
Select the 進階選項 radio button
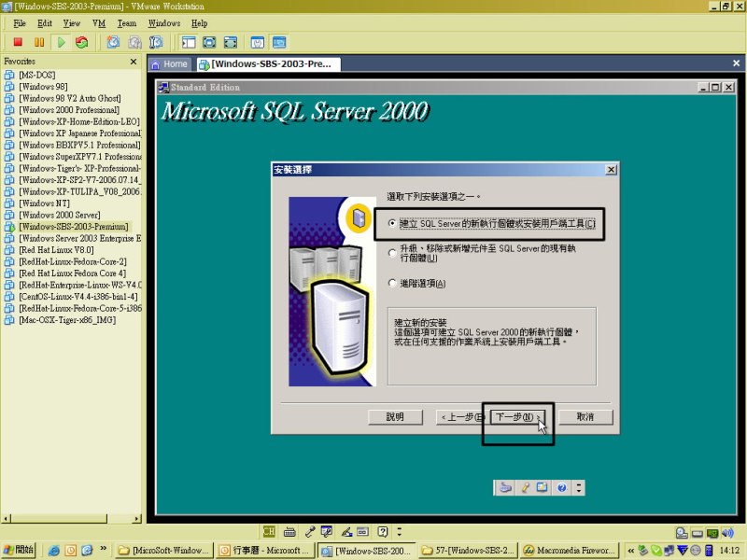tap(417, 284)
